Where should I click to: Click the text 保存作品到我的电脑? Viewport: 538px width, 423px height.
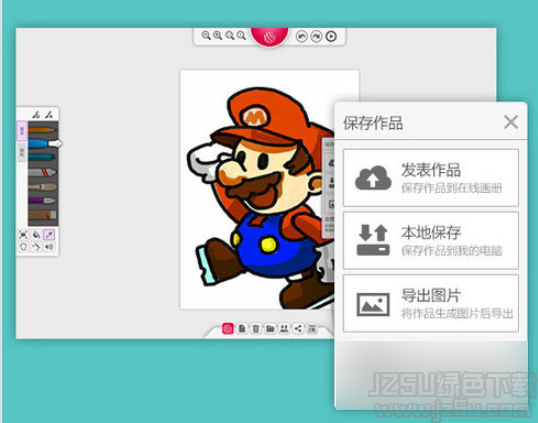click(x=452, y=251)
